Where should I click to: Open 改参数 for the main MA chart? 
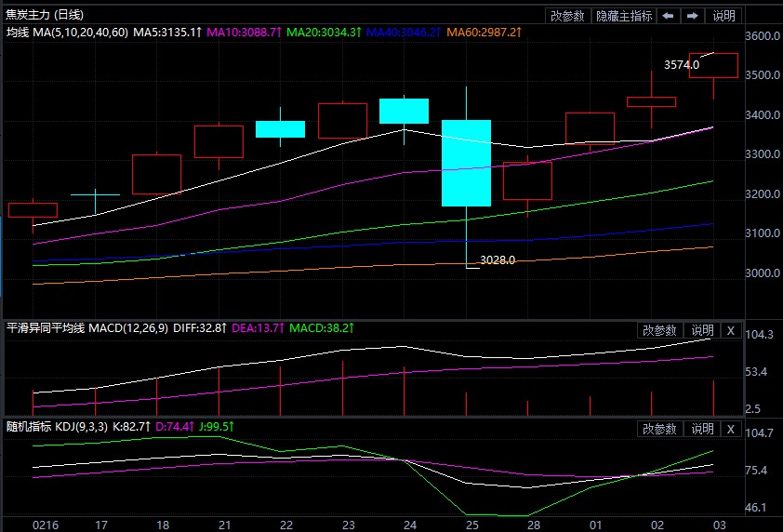point(567,16)
